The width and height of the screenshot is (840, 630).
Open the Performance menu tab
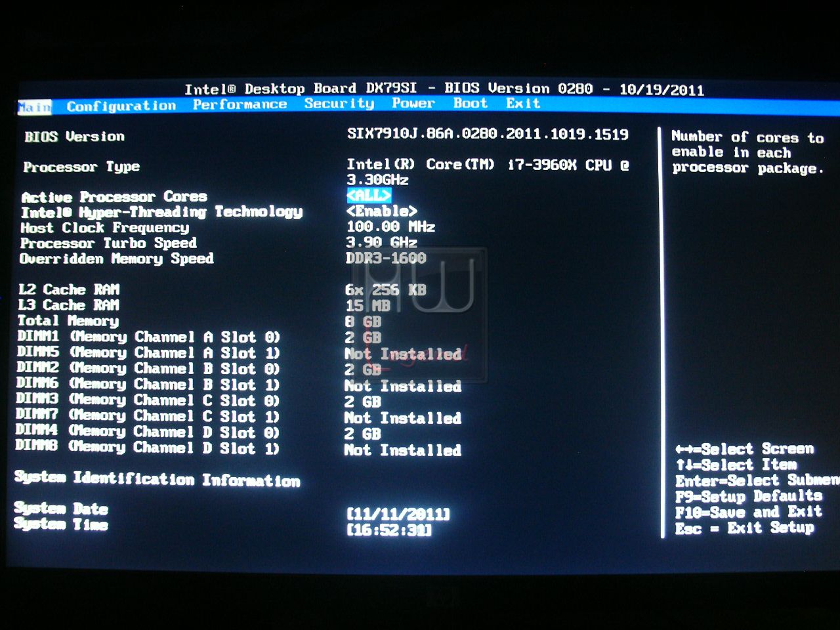(240, 104)
